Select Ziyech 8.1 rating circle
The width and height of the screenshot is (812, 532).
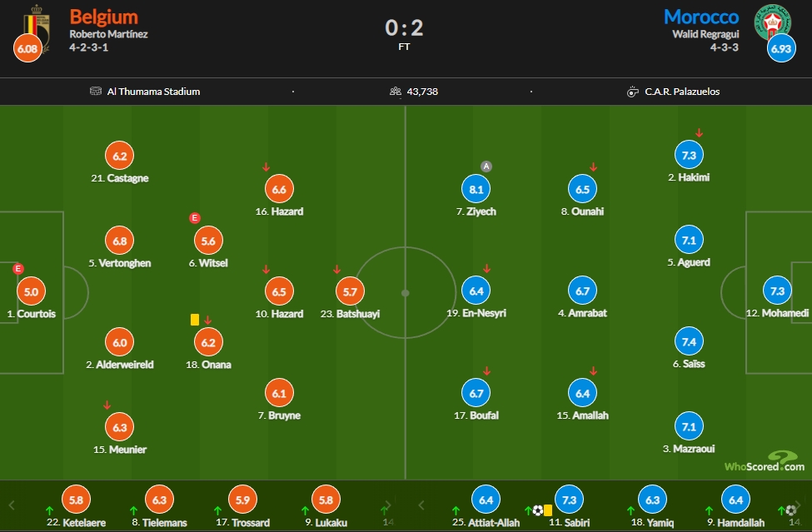coord(476,190)
